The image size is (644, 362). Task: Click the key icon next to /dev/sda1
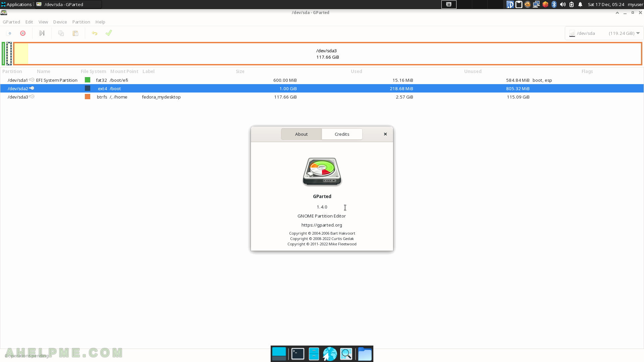[32, 80]
